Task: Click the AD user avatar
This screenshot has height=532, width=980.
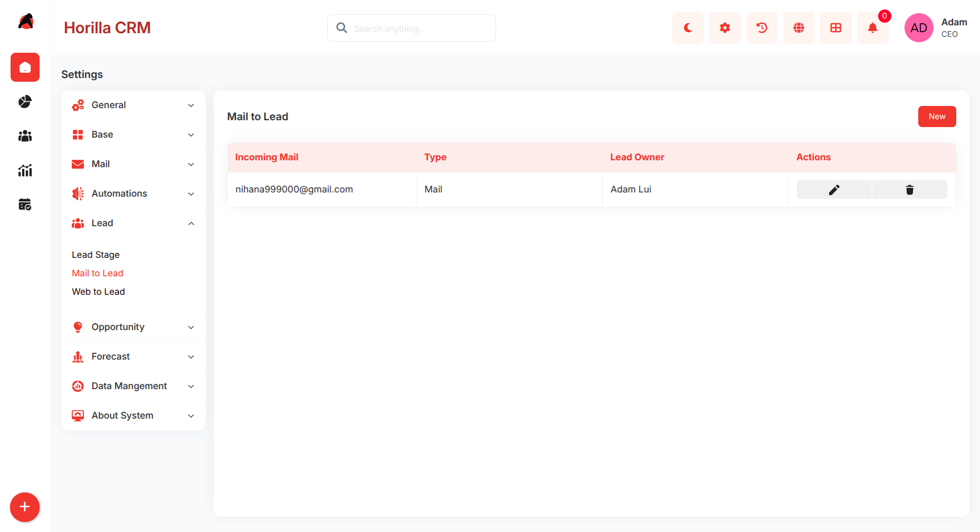Action: [x=919, y=28]
